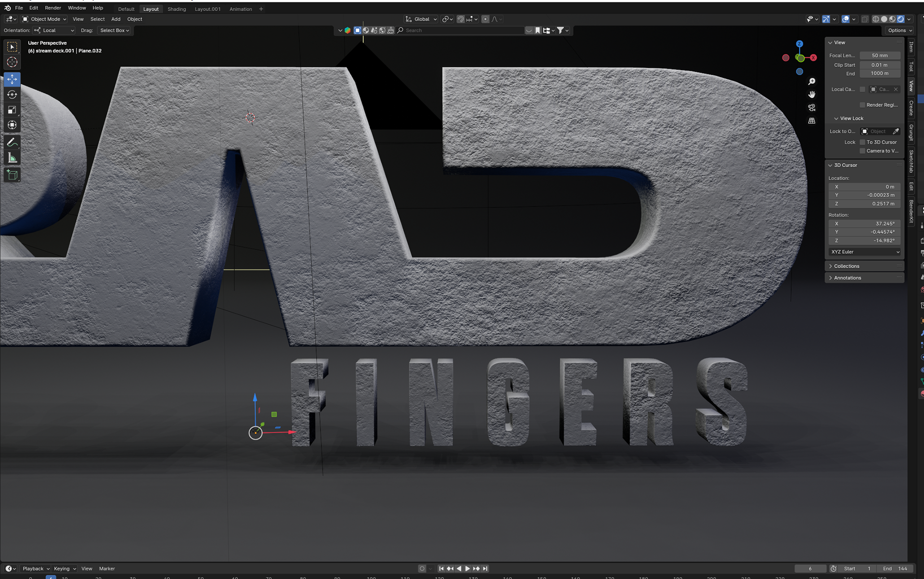The height and width of the screenshot is (579, 924).
Task: Click the Options button in header
Action: pyautogui.click(x=899, y=30)
